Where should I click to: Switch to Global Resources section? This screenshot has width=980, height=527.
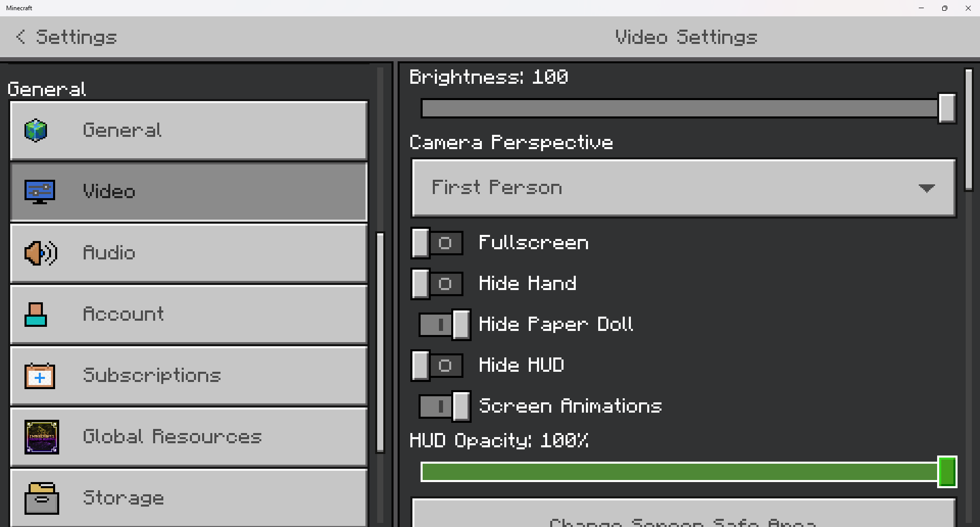point(189,437)
